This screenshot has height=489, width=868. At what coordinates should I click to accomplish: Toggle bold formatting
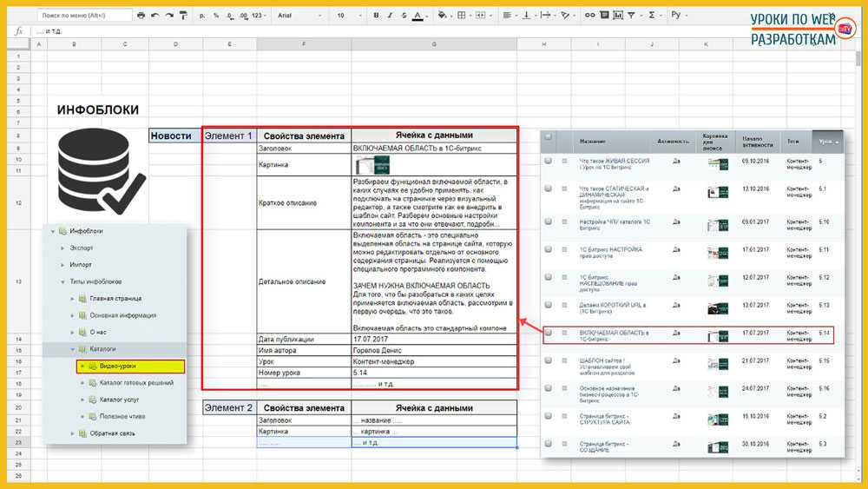376,16
